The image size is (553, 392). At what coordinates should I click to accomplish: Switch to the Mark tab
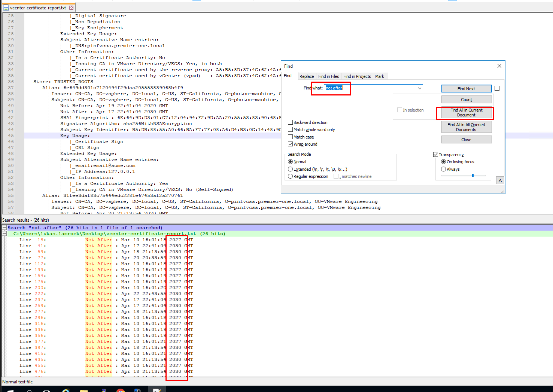click(x=380, y=76)
